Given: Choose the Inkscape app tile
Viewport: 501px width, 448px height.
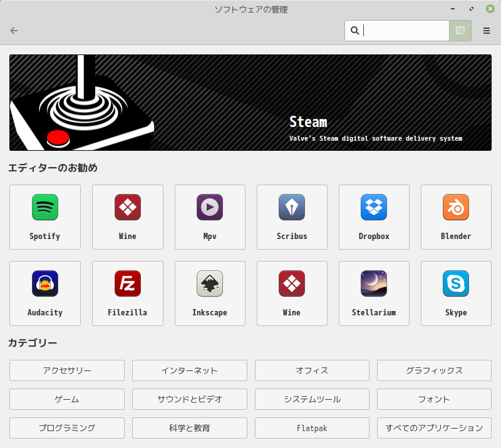Looking at the screenshot, I should pyautogui.click(x=210, y=293).
